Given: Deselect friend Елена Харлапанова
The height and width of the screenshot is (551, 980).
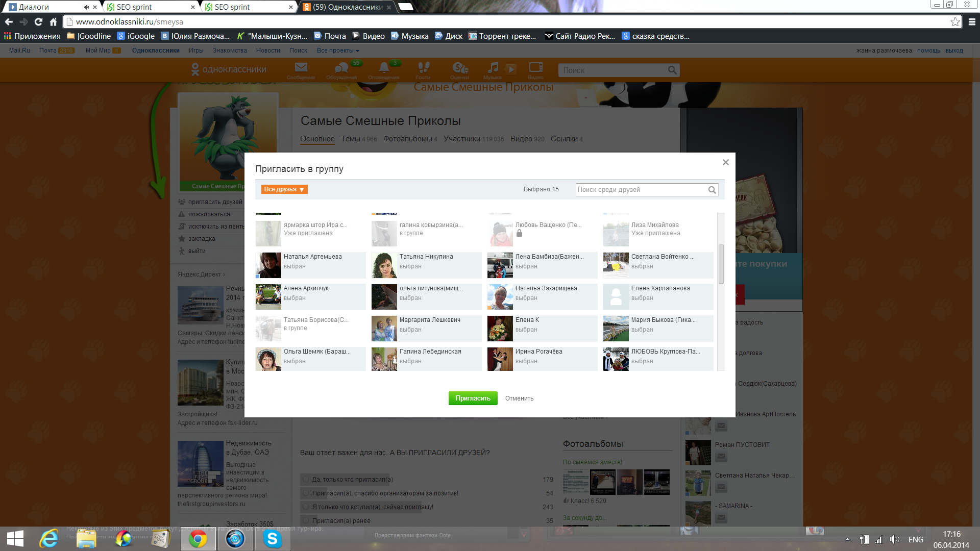Looking at the screenshot, I should click(658, 296).
